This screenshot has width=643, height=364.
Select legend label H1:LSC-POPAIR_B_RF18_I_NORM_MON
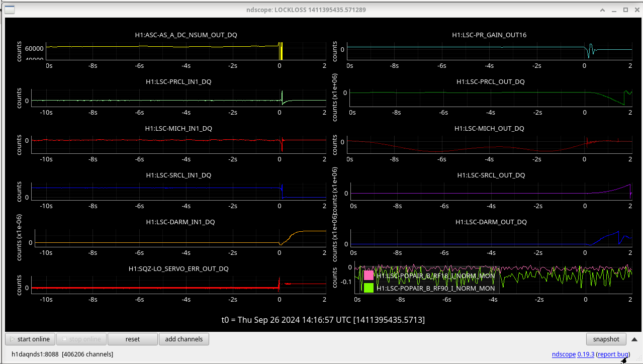click(435, 276)
